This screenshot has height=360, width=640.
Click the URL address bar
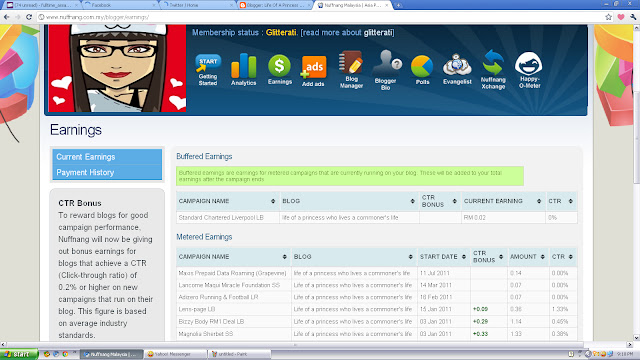[318, 17]
